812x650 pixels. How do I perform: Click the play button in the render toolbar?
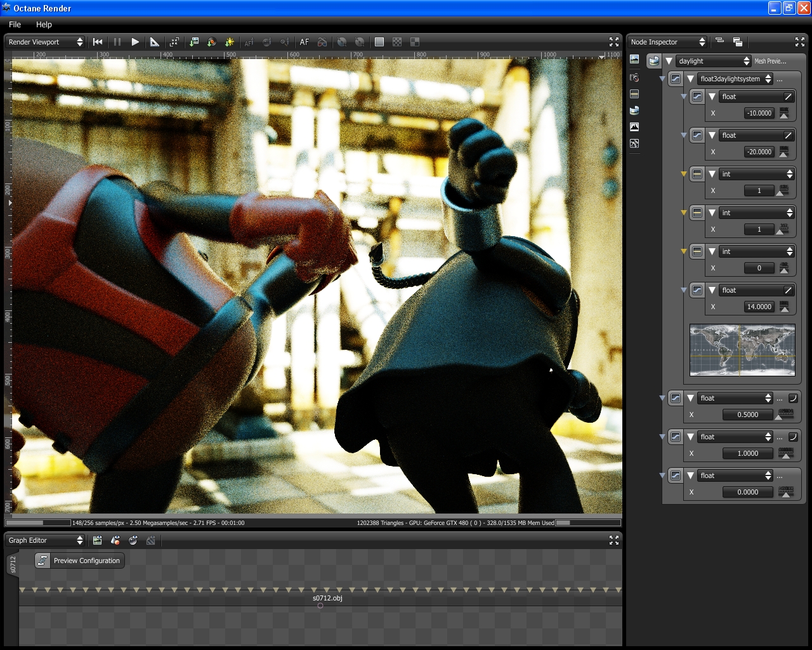pos(135,42)
